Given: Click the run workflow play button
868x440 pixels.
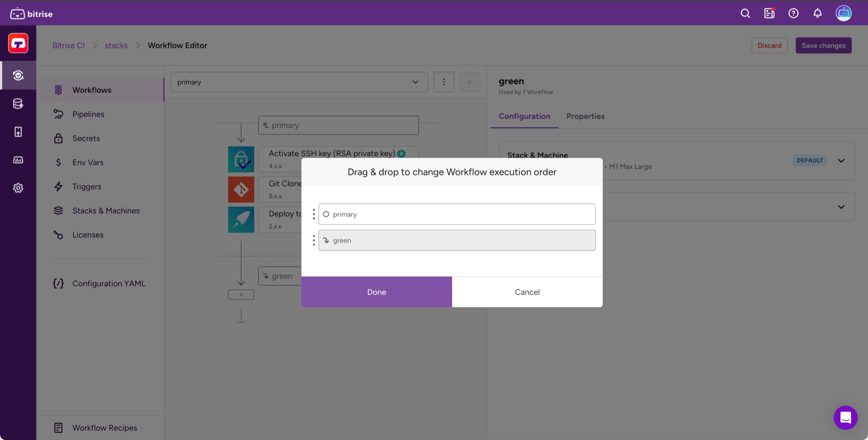Looking at the screenshot, I should (470, 82).
